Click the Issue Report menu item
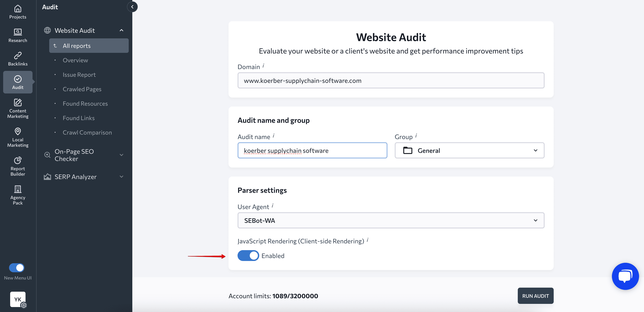 79,74
